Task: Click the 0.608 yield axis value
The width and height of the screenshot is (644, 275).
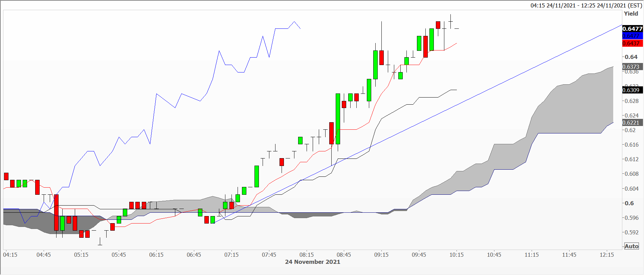Action: (632, 174)
